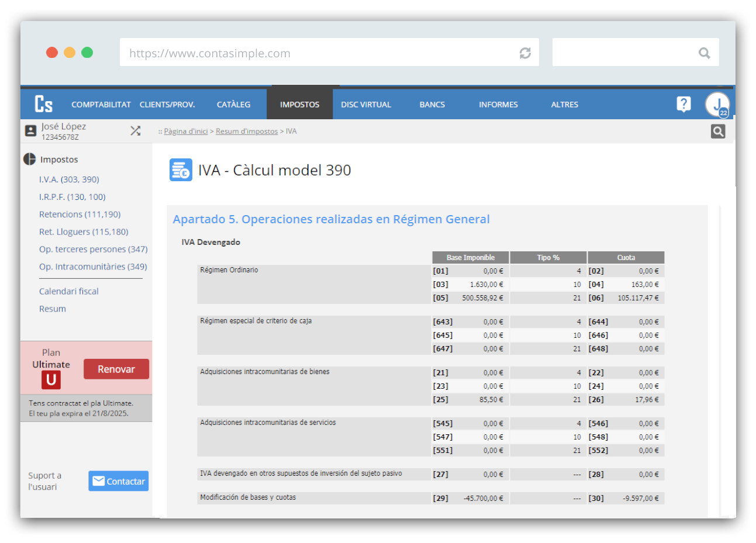Open the help question mark icon
Screen dimensions: 756x543
point(683,104)
